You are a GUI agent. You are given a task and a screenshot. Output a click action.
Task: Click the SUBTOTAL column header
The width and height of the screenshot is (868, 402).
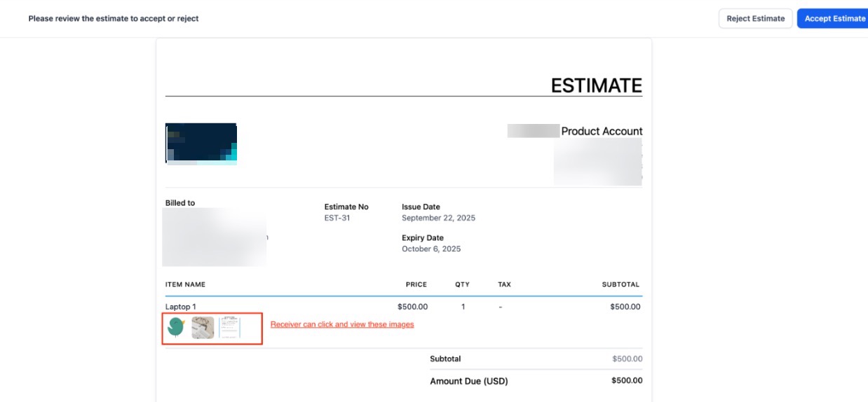621,284
